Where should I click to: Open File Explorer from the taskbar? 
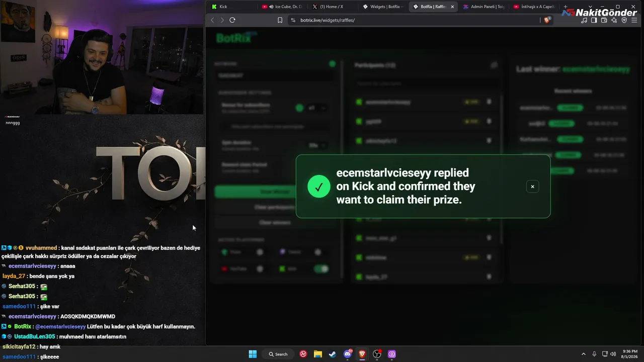318,354
